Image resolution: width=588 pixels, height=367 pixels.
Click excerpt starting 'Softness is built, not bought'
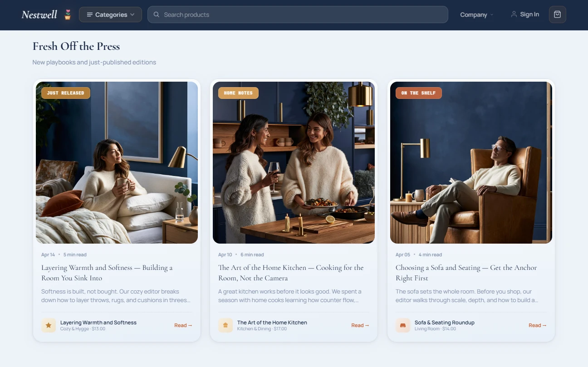116,296
